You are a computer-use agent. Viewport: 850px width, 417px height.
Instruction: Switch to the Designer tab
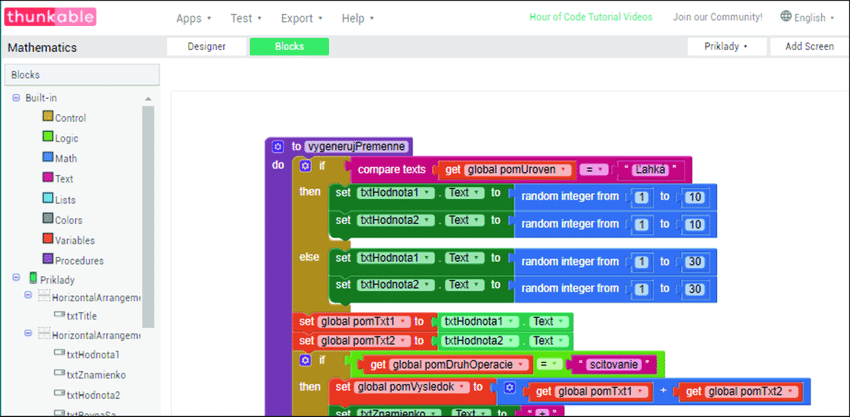[207, 47]
